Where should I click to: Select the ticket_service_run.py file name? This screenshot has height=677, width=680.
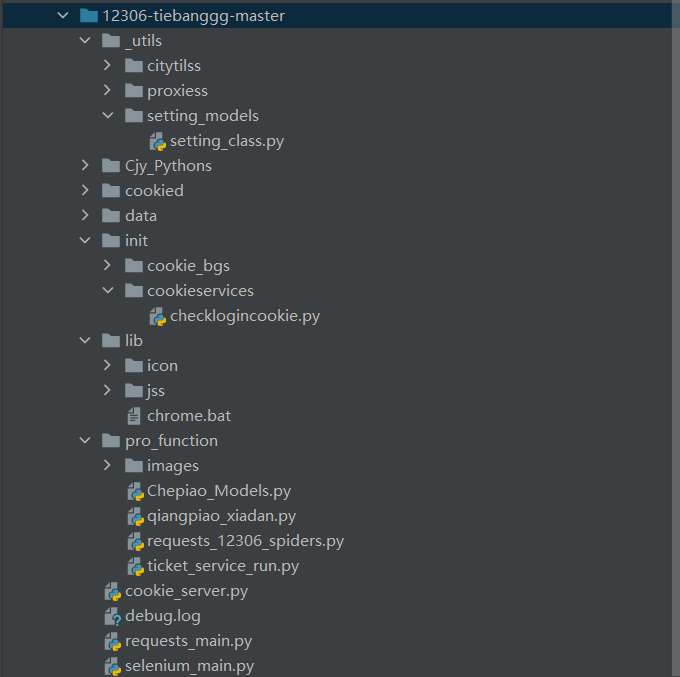(x=223, y=566)
